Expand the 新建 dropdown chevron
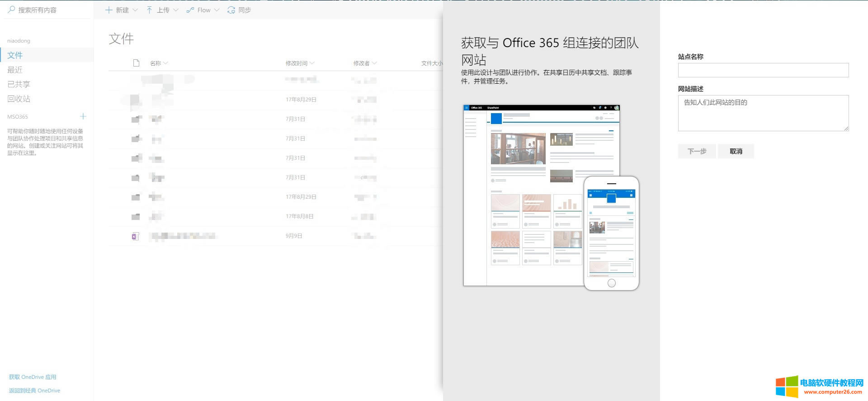This screenshot has height=401, width=868. pos(135,10)
